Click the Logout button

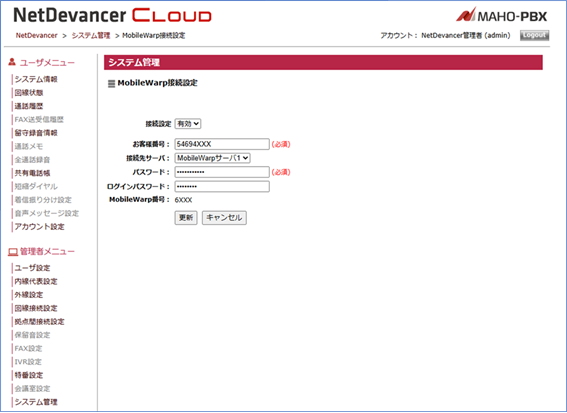coord(534,35)
